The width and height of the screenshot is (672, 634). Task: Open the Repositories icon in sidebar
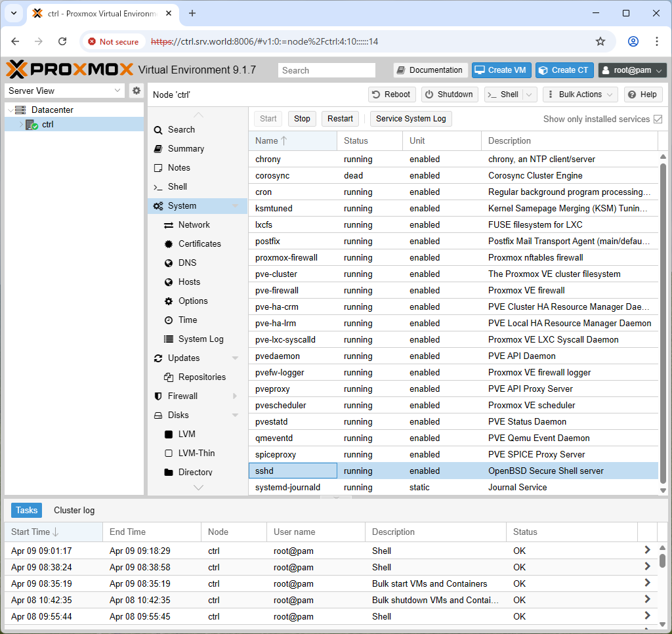point(169,377)
